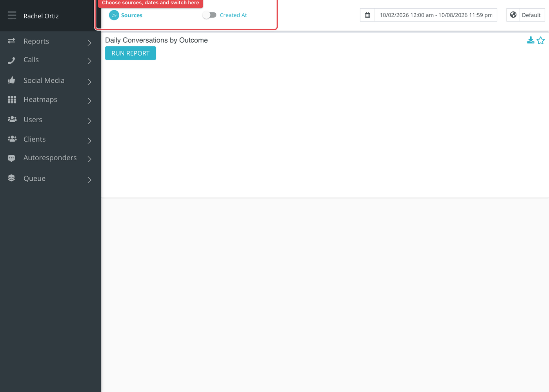Image resolution: width=549 pixels, height=392 pixels.
Task: Click the Calls phone icon
Action: 11,60
